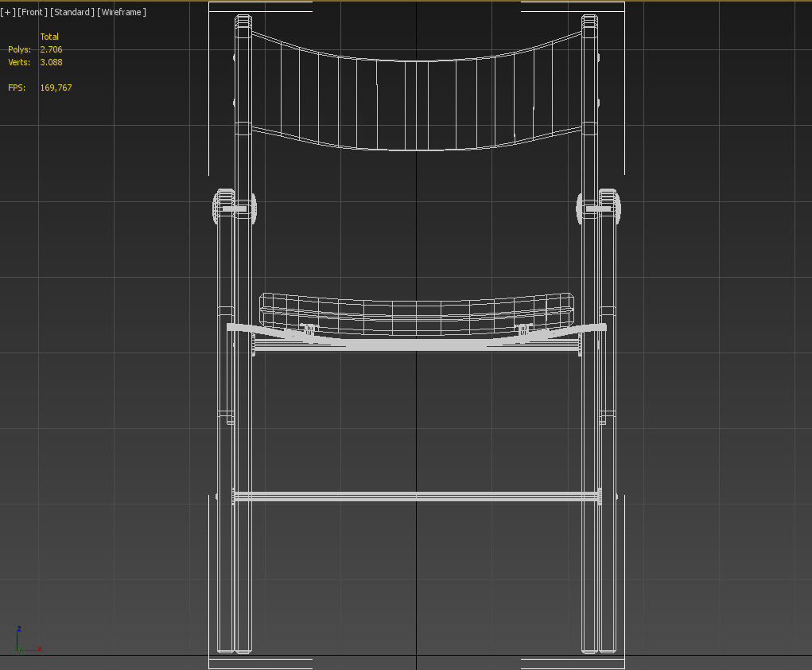Screen dimensions: 812x670
Task: Open the [Standard] shading quality menu
Action: point(72,12)
